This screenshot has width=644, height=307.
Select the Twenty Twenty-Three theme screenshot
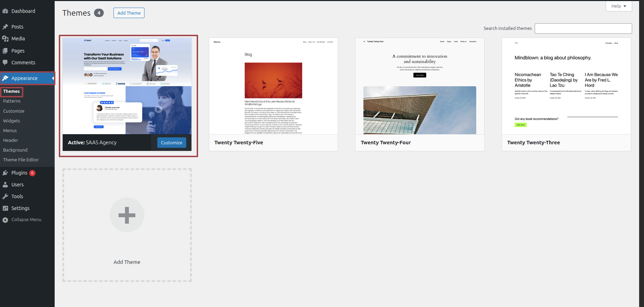(x=566, y=86)
